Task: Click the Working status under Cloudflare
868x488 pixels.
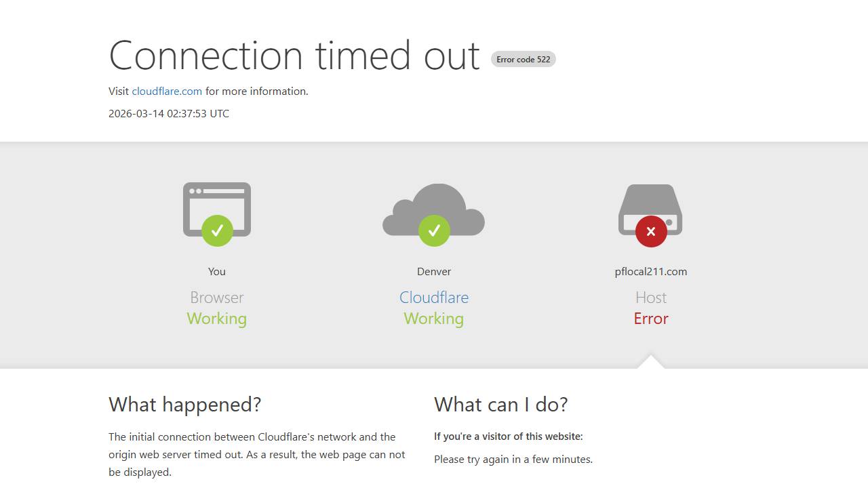Action: click(434, 319)
